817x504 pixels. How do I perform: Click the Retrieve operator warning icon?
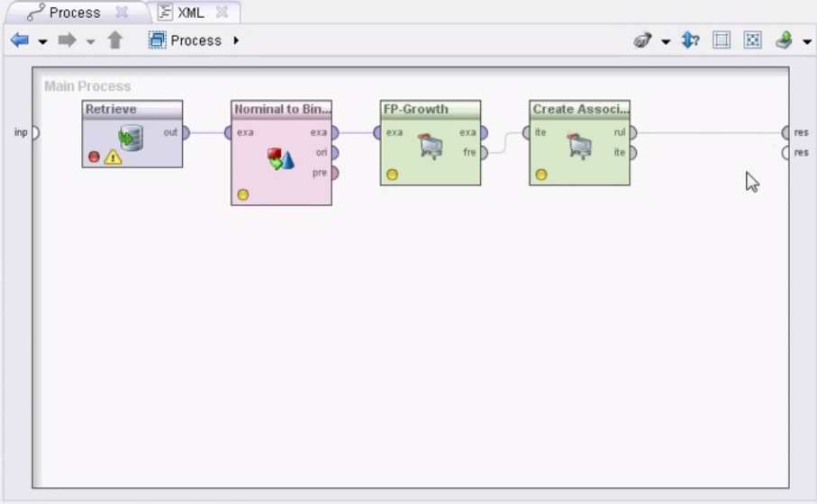tap(113, 157)
